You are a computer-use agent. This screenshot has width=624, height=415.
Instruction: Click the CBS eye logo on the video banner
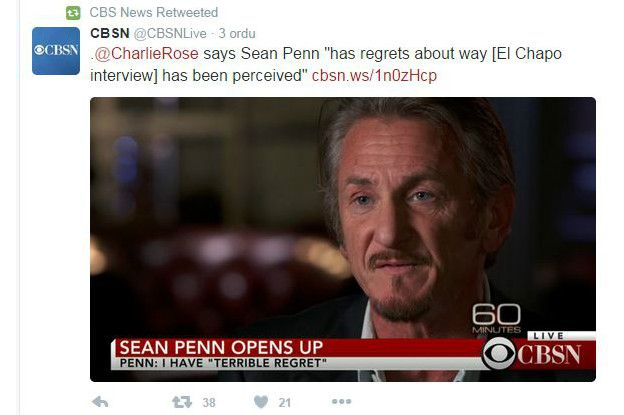[x=499, y=353]
